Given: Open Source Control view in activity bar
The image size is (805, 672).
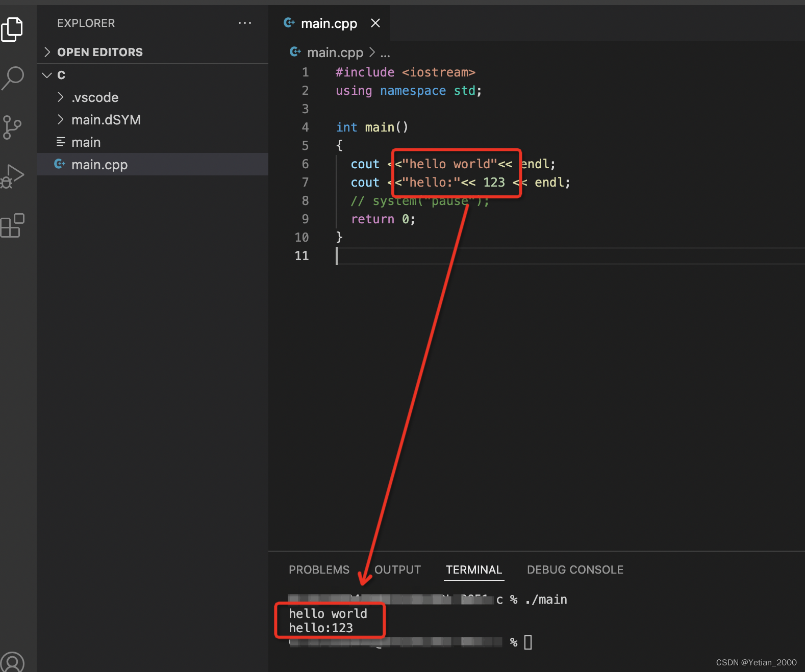Looking at the screenshot, I should click(12, 127).
